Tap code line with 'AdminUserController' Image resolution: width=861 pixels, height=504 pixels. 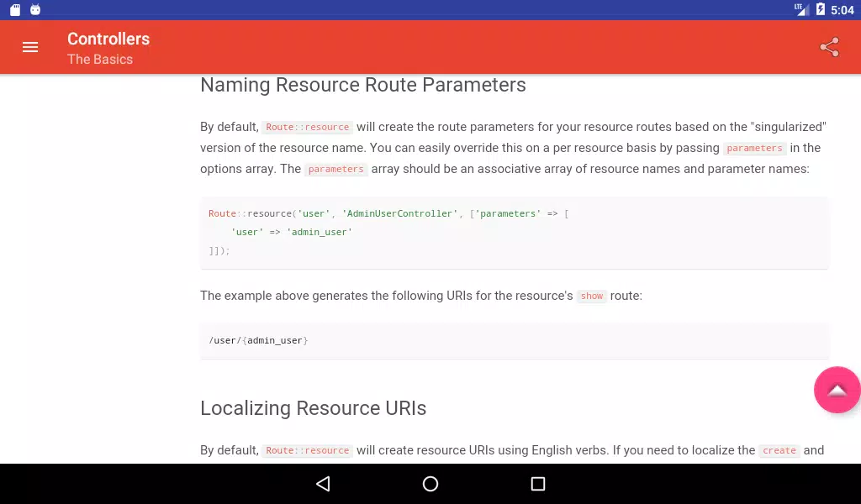(x=388, y=214)
